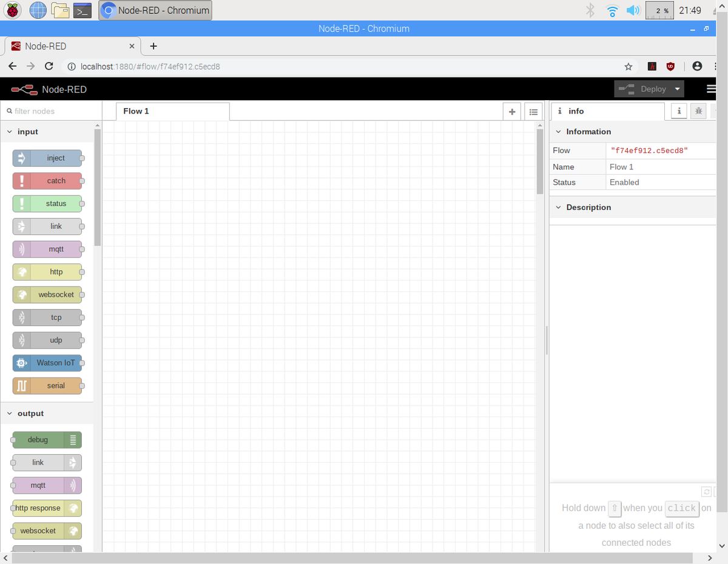Select the tcp input node

point(47,318)
